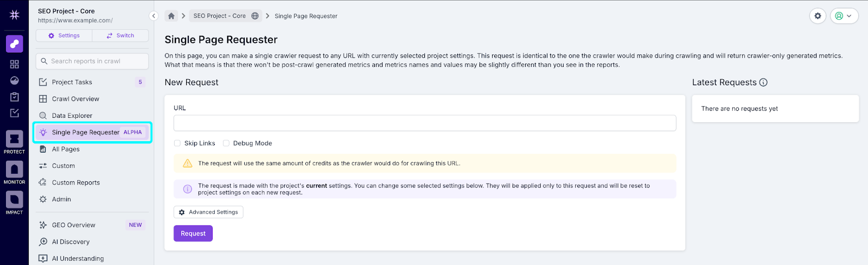This screenshot has width=868, height=265.
Task: Toggle the Debug Mode checkbox
Action: 226,143
